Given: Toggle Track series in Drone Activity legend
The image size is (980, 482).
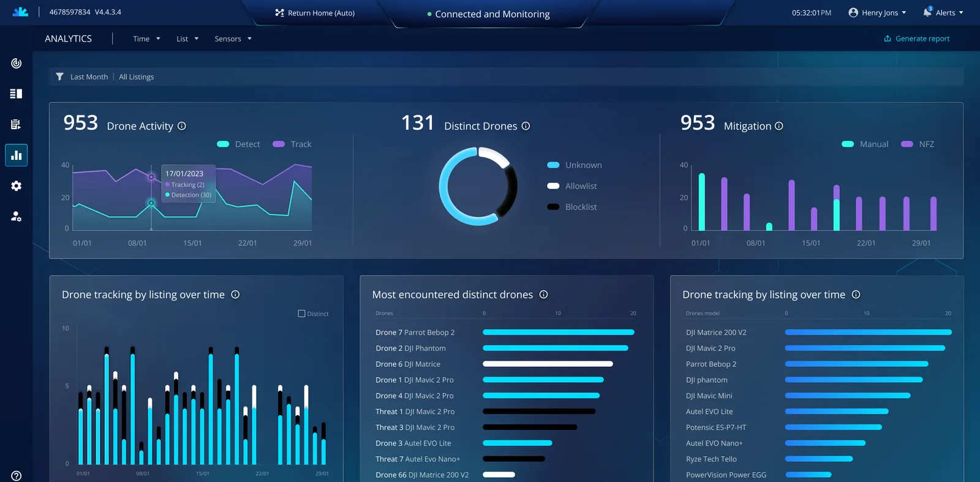Looking at the screenshot, I should coord(292,144).
